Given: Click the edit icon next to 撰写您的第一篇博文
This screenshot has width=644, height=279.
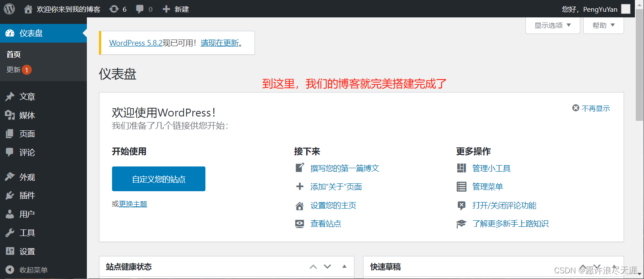Looking at the screenshot, I should 300,168.
